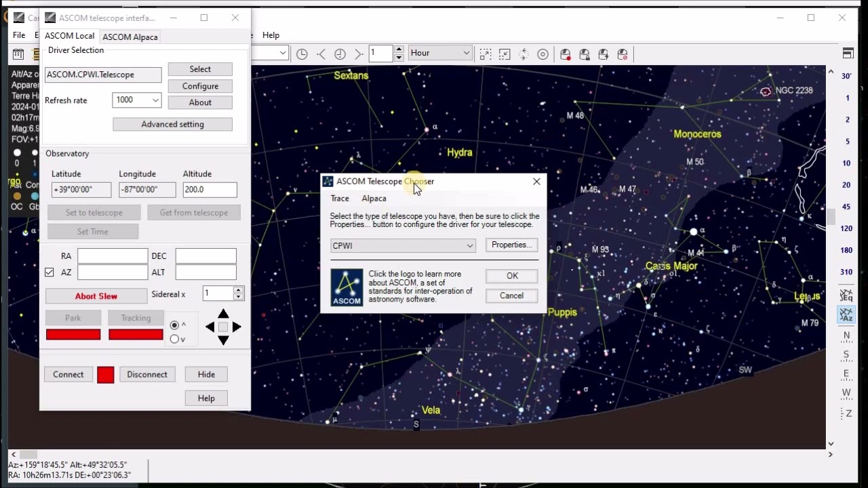Switch to equatorial Eq coordinate mode icon
This screenshot has height=488, width=868.
[x=846, y=296]
